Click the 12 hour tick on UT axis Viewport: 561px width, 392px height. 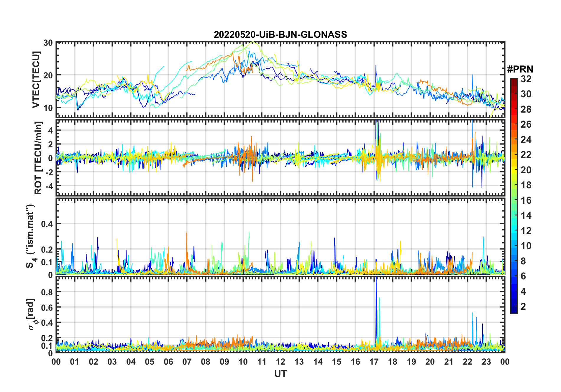click(x=280, y=362)
